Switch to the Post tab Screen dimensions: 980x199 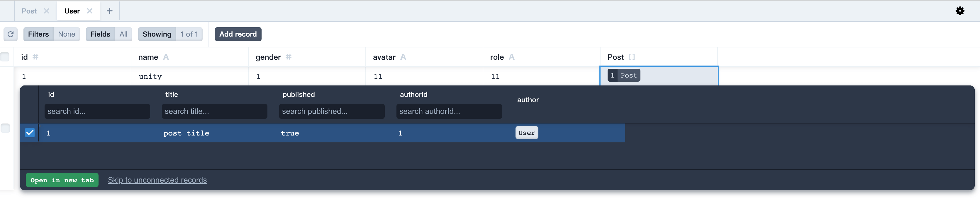(x=29, y=11)
